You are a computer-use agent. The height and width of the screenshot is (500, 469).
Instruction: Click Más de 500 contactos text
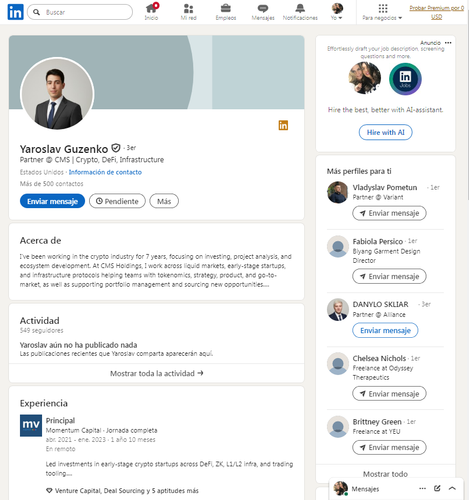[x=51, y=184]
